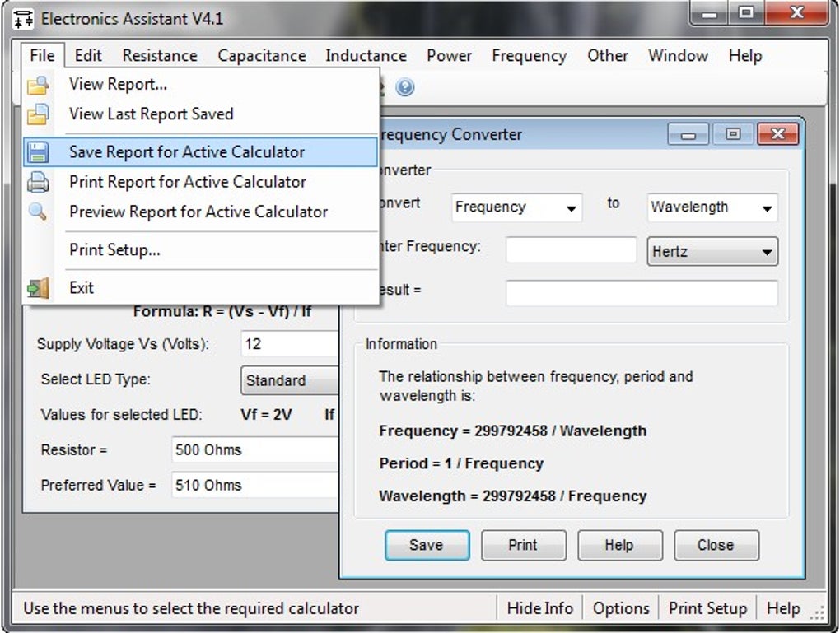Choose View Last Report Saved

[200, 114]
